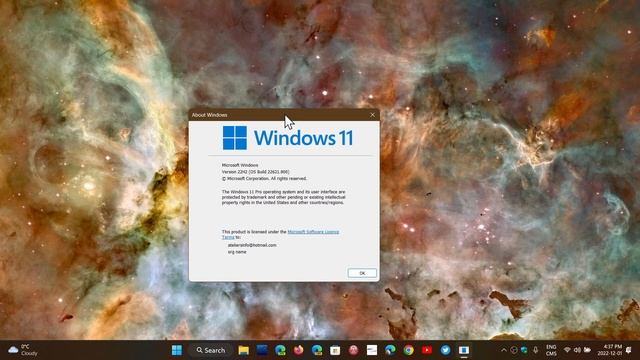Screen dimensions: 640x360
Task: Click the volume speaker tray icon
Action: [577, 350]
